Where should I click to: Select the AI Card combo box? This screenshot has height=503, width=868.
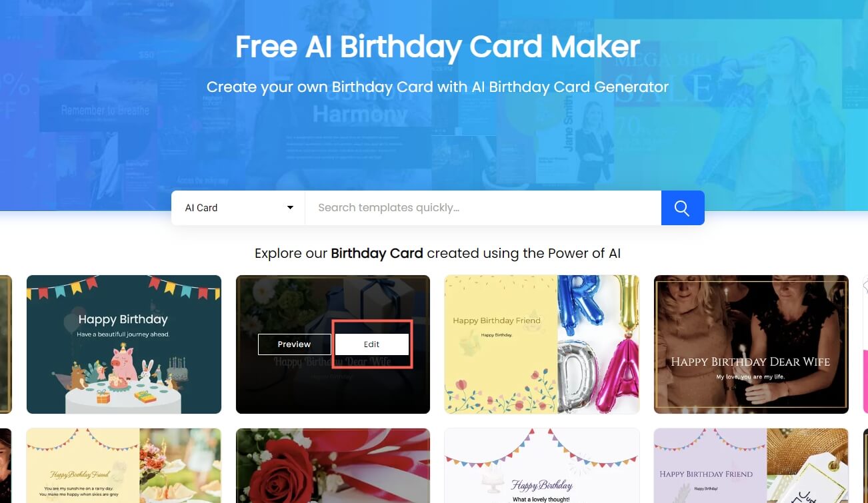(239, 208)
